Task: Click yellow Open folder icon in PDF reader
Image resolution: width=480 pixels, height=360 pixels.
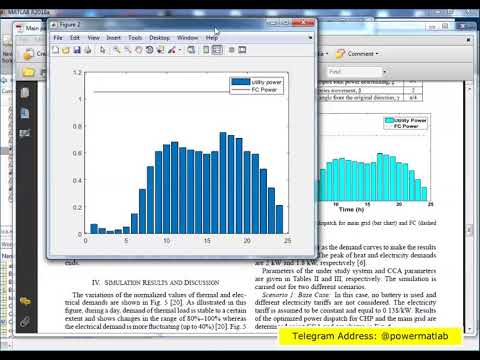Action: click(x=29, y=72)
